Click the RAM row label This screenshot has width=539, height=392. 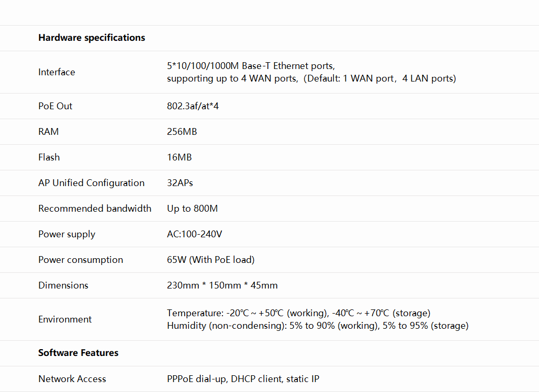pyautogui.click(x=48, y=132)
